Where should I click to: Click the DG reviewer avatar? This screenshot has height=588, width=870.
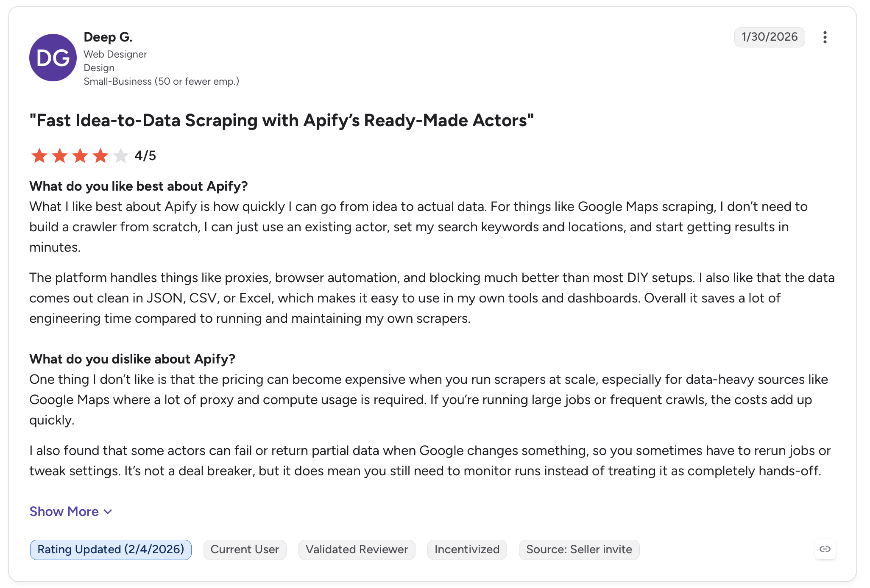click(x=53, y=58)
